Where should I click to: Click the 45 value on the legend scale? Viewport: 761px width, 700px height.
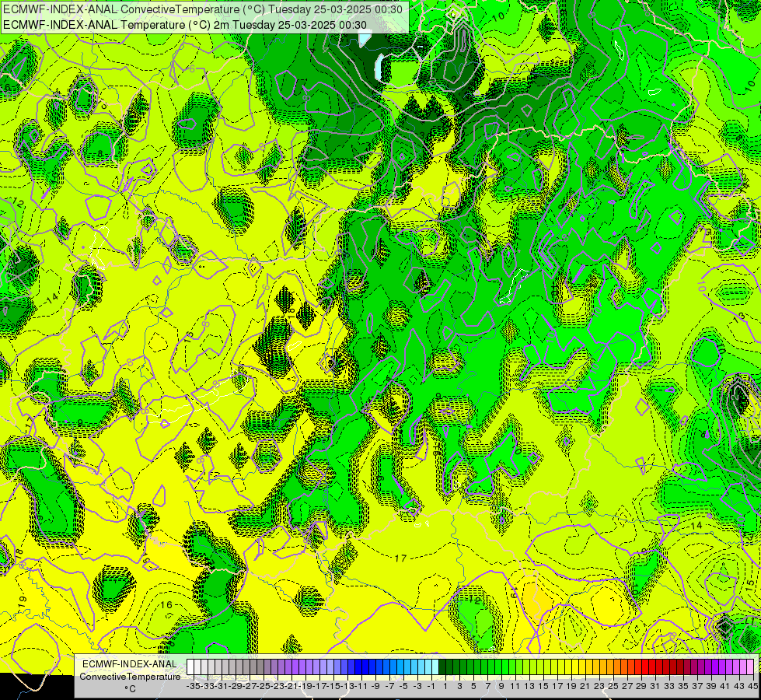point(752,686)
